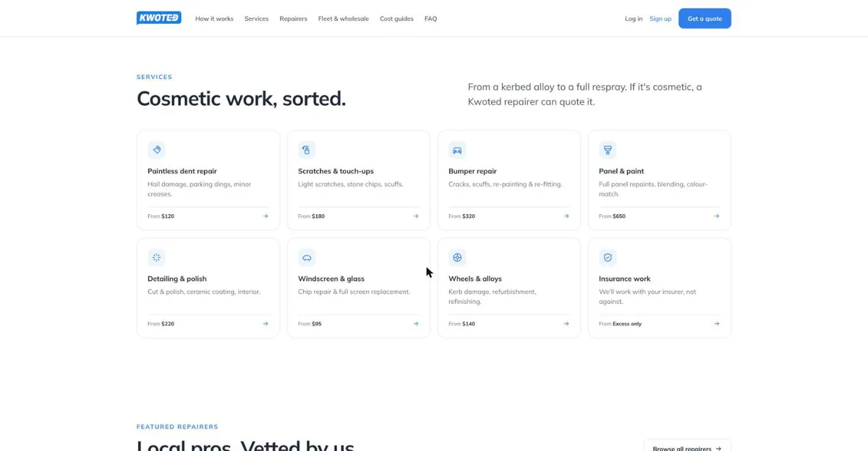Open How it works menu item
Image resolution: width=868 pixels, height=451 pixels.
tap(214, 19)
